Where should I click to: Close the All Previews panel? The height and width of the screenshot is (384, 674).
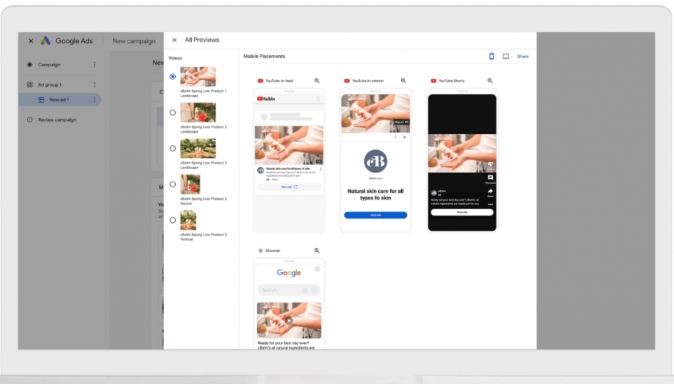(174, 40)
